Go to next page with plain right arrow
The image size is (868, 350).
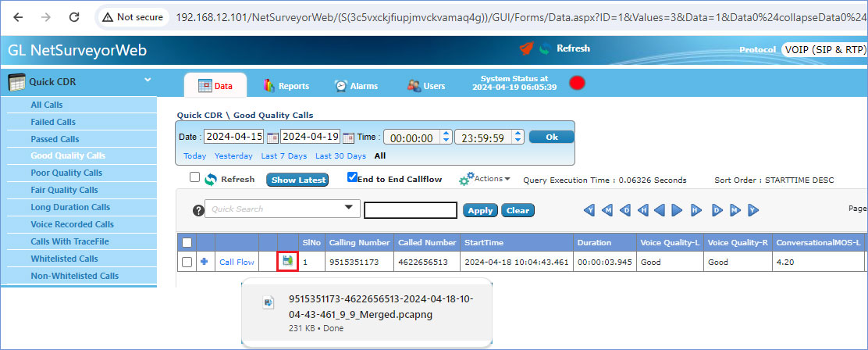[677, 210]
